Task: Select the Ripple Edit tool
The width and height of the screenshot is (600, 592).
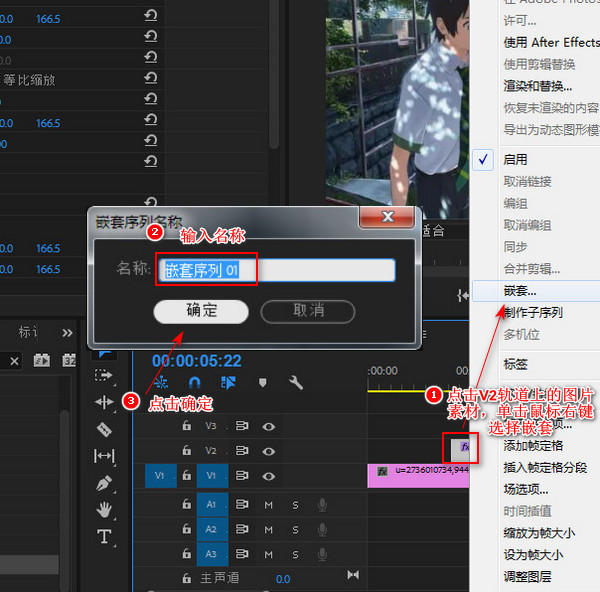Action: point(104,402)
